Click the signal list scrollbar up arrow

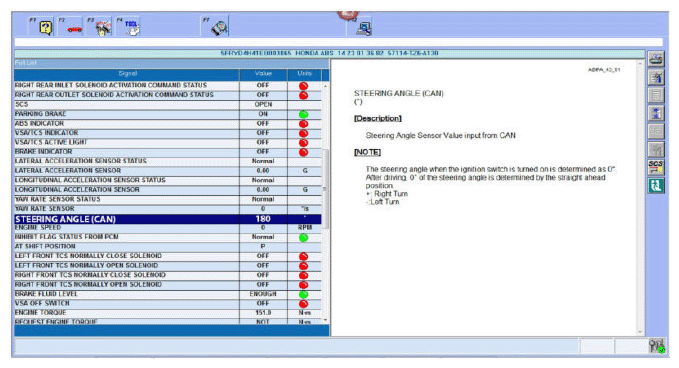pyautogui.click(x=325, y=86)
